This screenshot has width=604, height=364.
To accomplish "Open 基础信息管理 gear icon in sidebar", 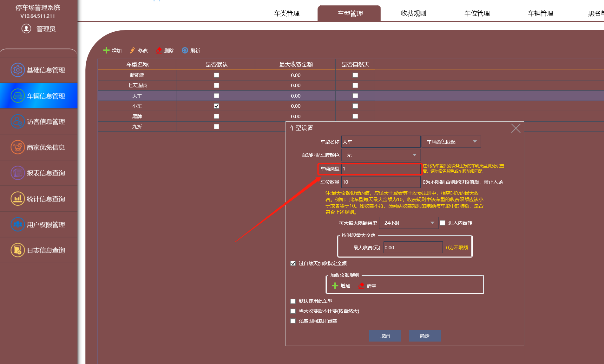I will [18, 70].
